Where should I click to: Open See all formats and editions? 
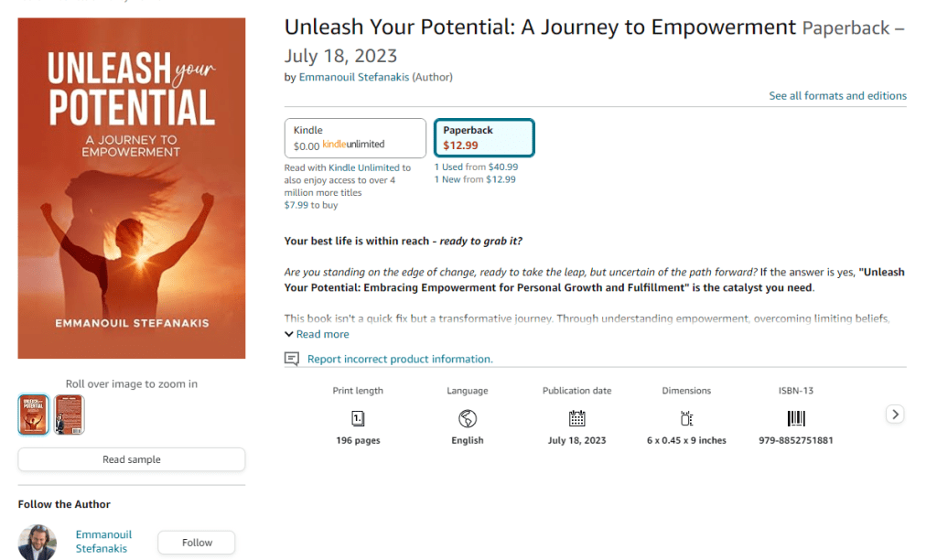point(837,96)
